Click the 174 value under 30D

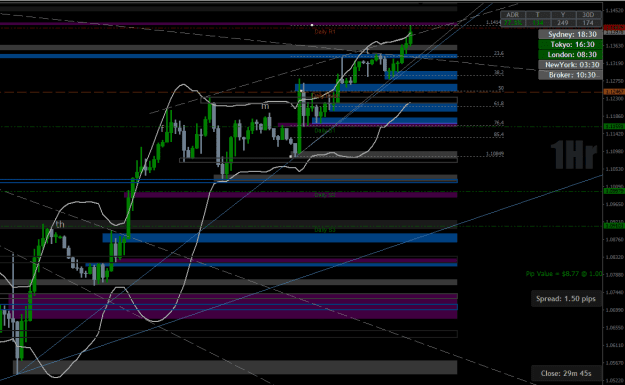click(588, 23)
